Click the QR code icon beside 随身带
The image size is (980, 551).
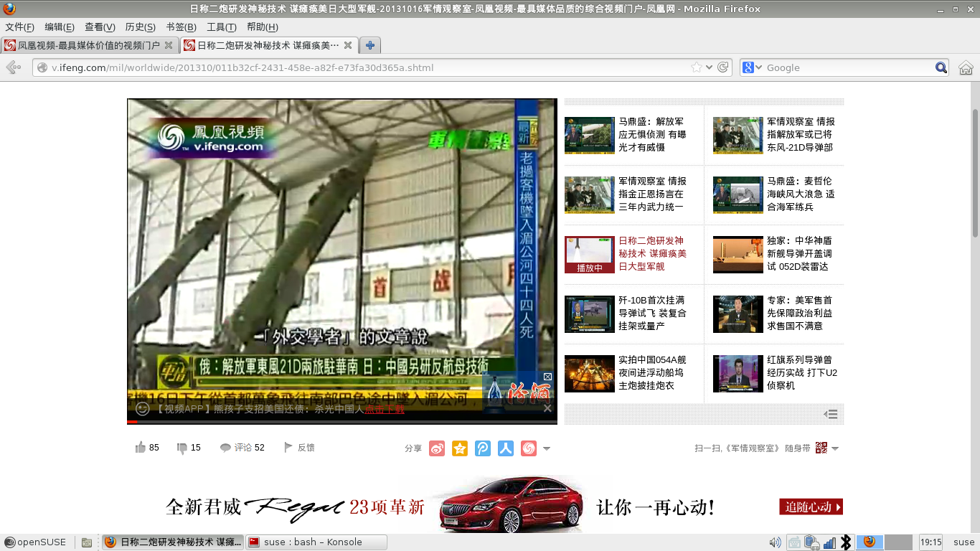(x=821, y=448)
